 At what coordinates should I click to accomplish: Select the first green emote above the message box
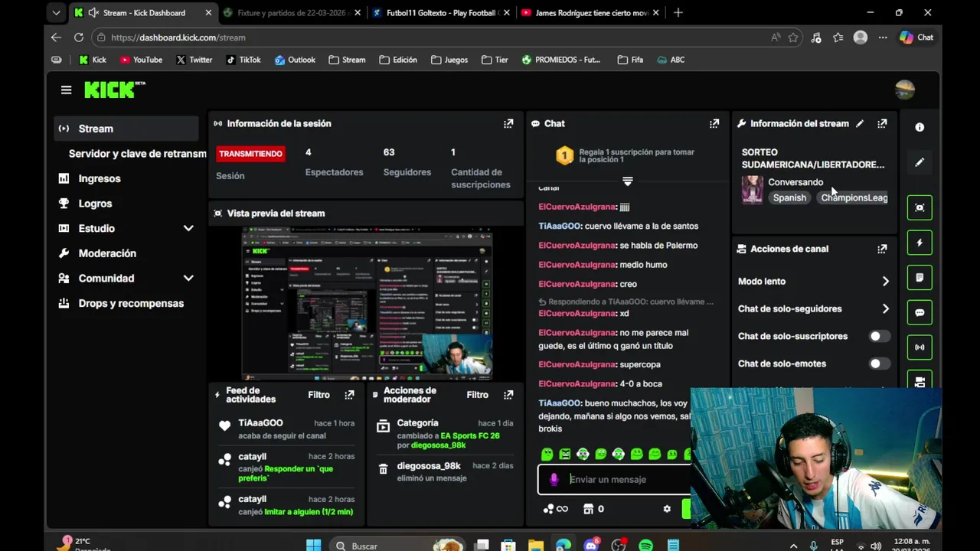point(547,455)
